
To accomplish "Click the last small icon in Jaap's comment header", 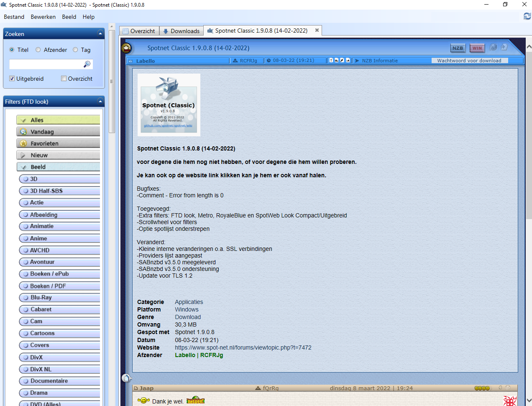I will click(x=508, y=388).
